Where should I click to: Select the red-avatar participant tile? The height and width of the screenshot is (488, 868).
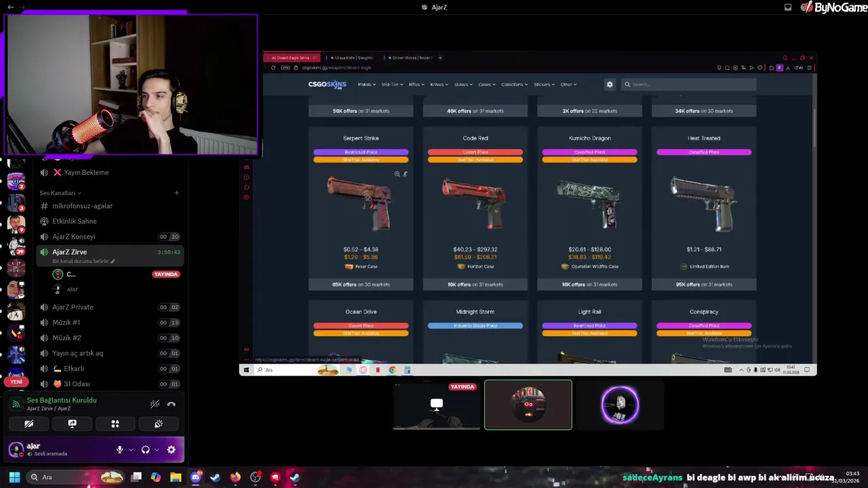click(528, 405)
